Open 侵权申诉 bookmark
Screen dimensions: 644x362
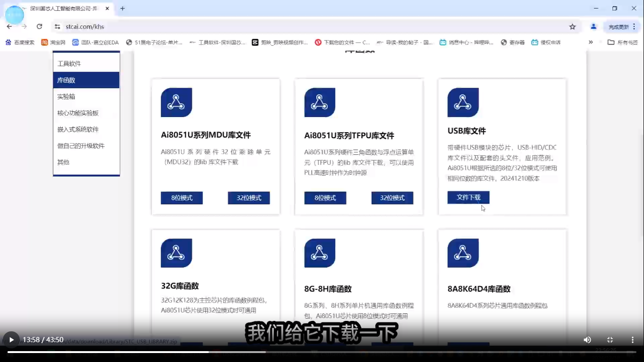546,42
